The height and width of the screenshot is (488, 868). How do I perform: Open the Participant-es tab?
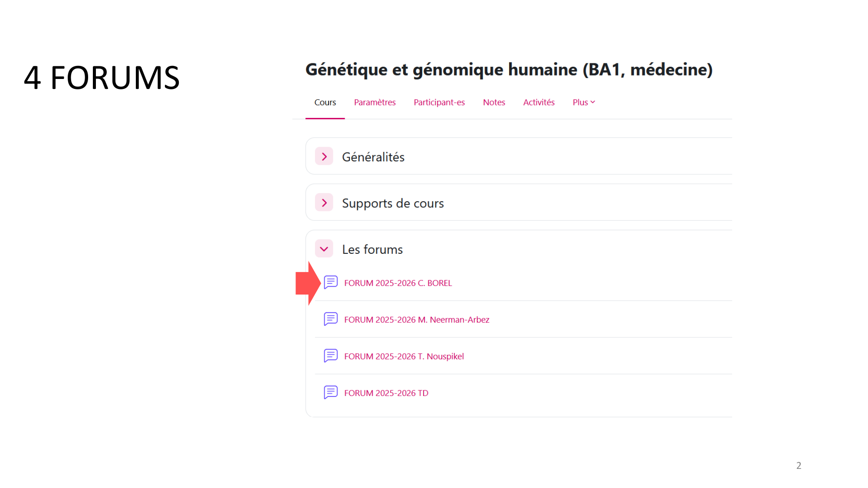(x=439, y=102)
